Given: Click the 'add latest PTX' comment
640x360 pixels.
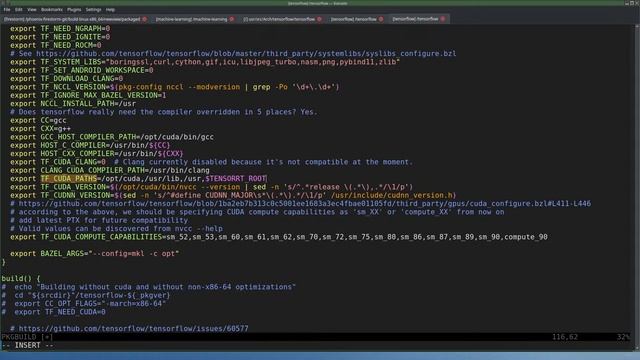Looking at the screenshot, I should tap(99, 220).
